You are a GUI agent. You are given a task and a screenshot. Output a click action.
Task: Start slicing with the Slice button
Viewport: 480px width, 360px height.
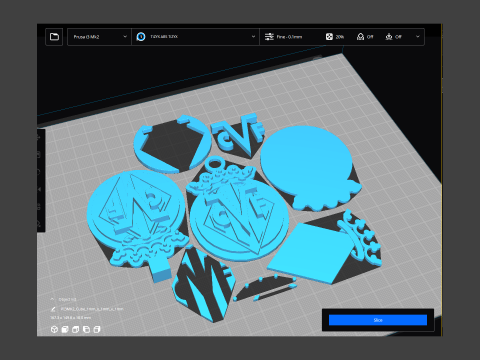(x=378, y=320)
